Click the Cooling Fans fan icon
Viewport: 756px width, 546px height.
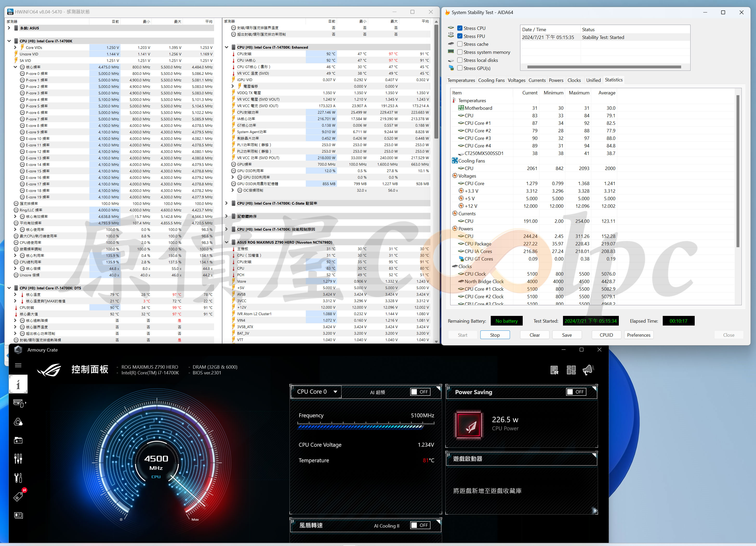pos(455,160)
